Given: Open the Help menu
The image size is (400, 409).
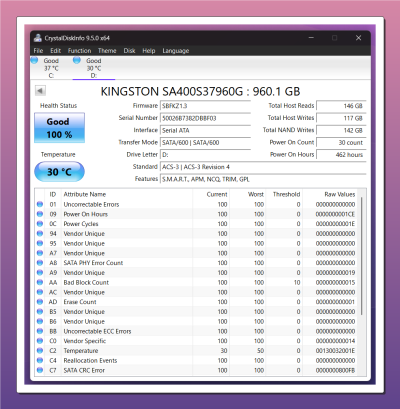Looking at the screenshot, I should [149, 51].
